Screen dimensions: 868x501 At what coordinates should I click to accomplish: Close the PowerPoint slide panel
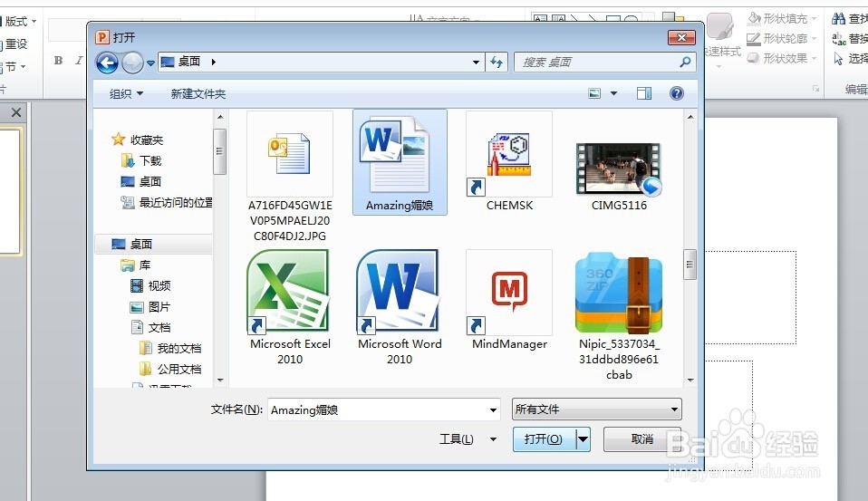[x=16, y=112]
